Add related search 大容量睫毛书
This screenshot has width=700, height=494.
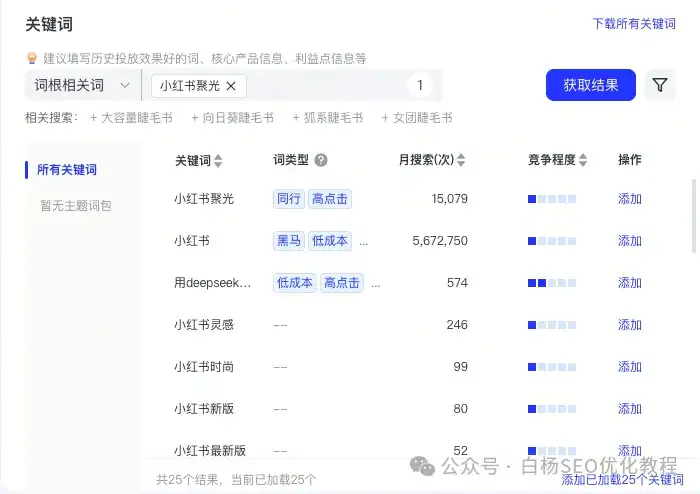[131, 118]
